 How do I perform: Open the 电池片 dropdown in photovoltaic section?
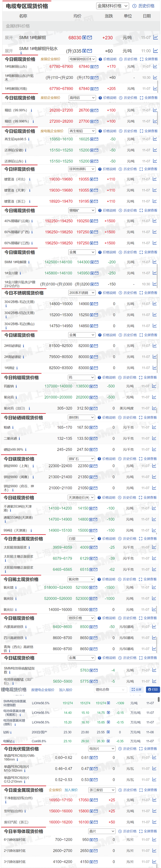click(102, 749)
